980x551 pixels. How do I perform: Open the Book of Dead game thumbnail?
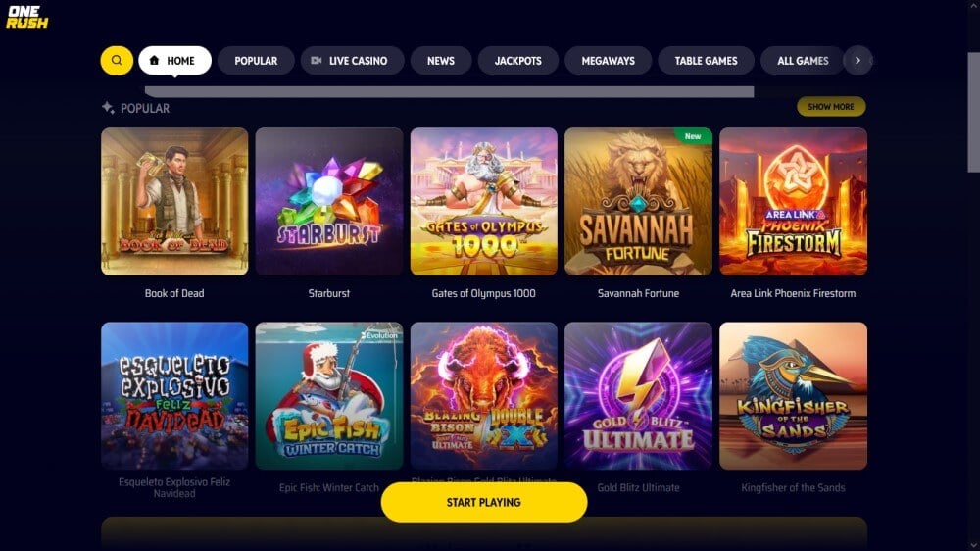coord(174,201)
